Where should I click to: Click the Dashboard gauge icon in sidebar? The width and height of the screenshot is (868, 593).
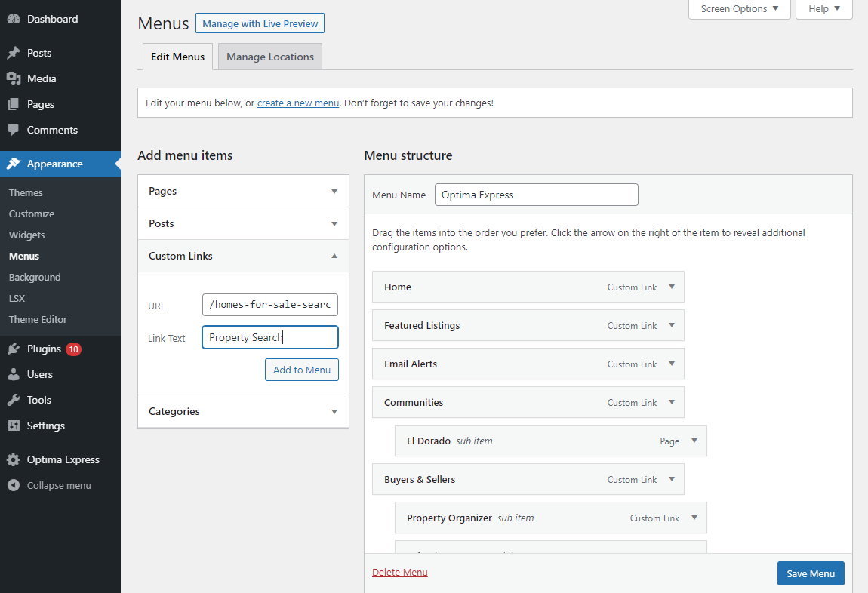pos(14,19)
